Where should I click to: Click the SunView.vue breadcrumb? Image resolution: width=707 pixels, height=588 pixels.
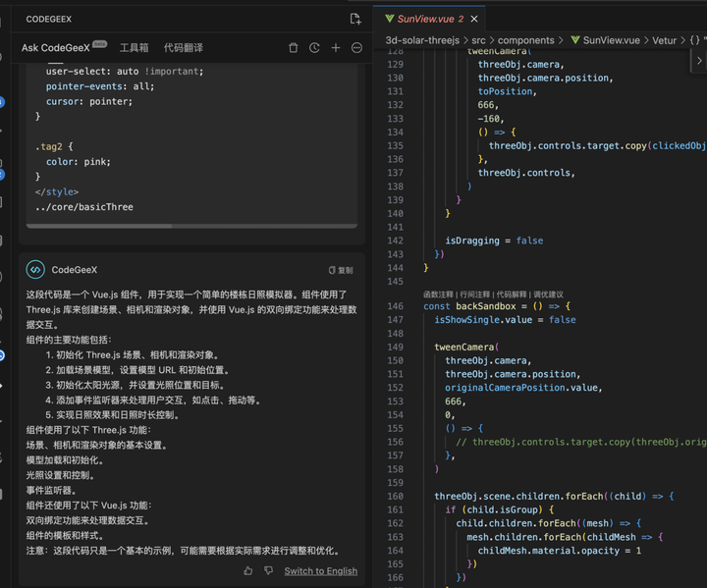click(611, 40)
